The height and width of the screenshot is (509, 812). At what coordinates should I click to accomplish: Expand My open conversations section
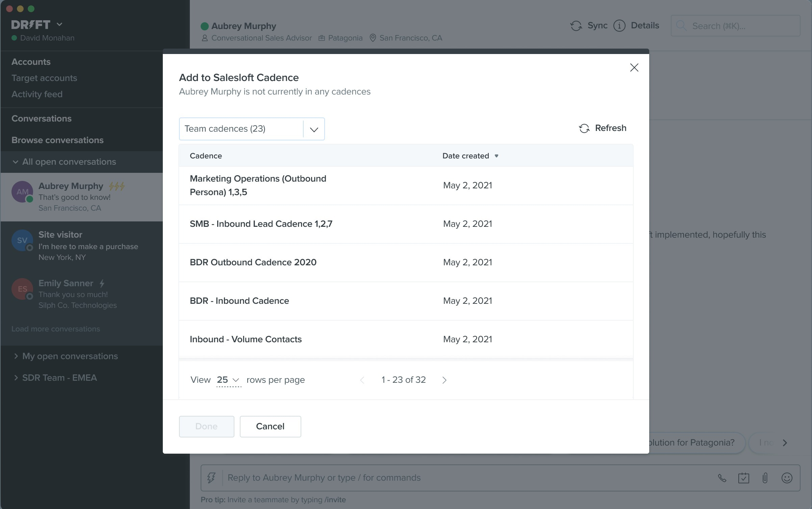point(70,356)
